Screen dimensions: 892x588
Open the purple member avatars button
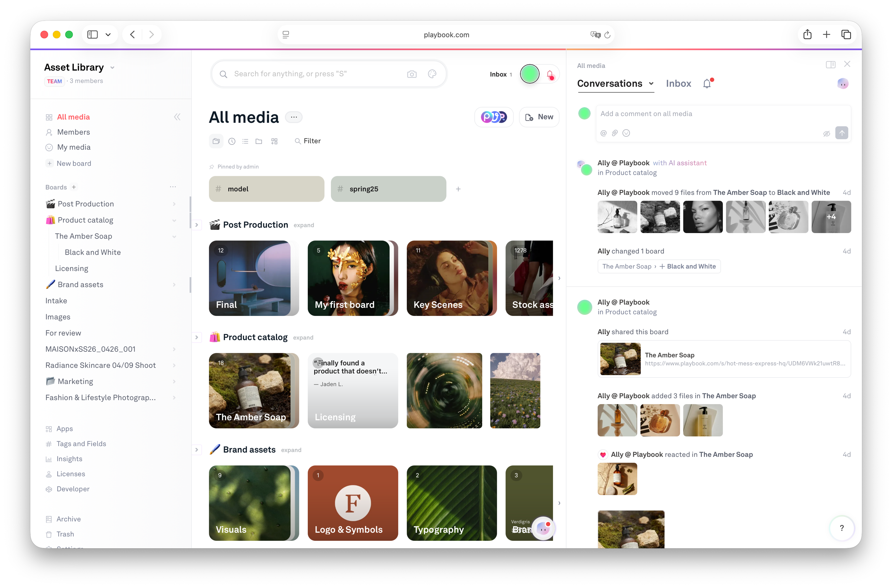pyautogui.click(x=493, y=117)
